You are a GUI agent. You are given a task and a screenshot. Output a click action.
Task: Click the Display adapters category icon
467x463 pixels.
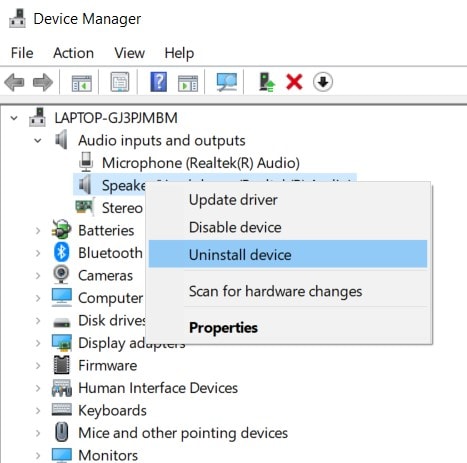(x=62, y=343)
